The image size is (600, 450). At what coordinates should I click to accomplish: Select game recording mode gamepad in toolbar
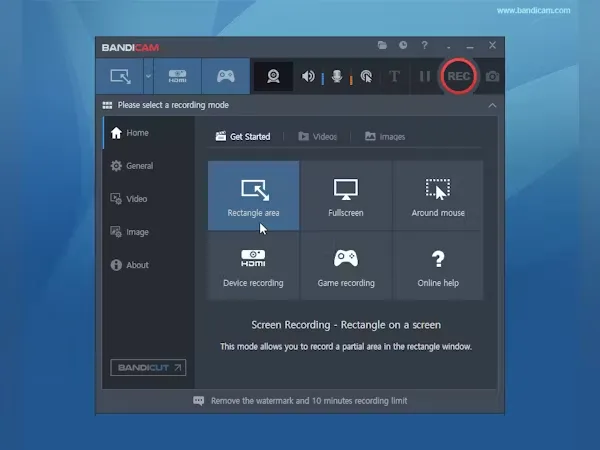point(226,76)
